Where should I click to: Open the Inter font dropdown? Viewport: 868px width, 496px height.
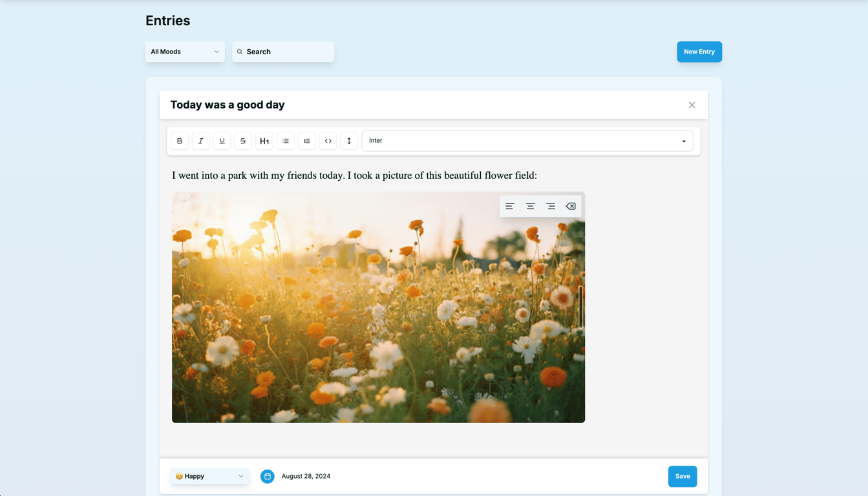(x=527, y=141)
